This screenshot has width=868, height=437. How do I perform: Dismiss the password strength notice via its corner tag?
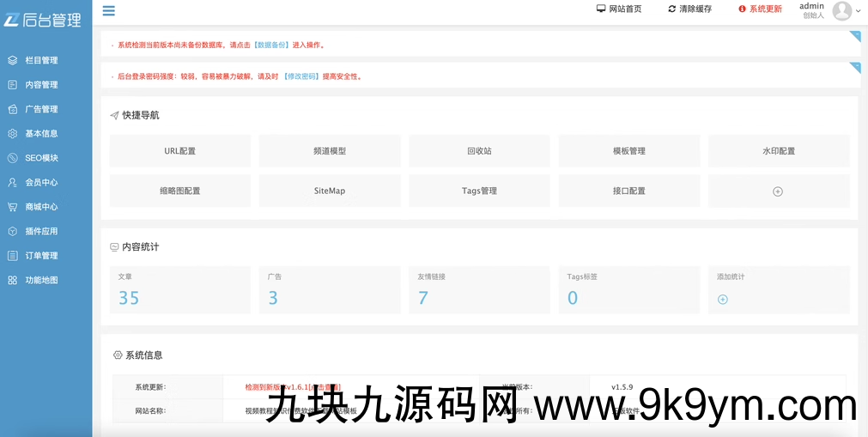pos(855,68)
